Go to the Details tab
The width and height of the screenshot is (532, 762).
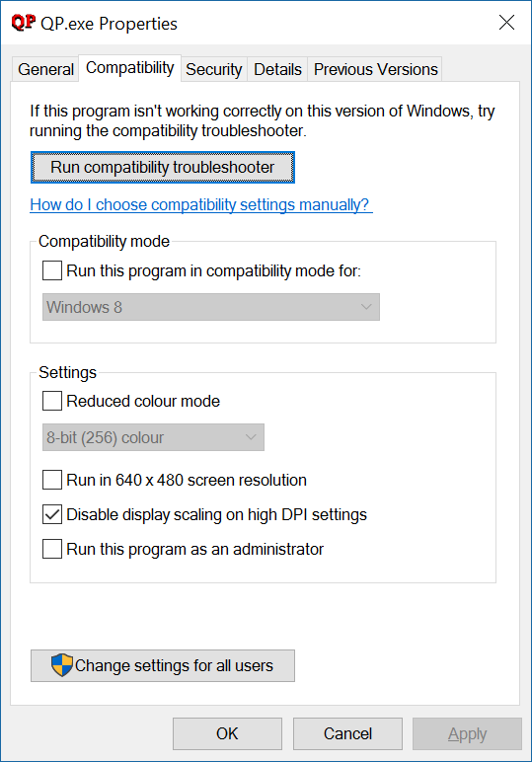pos(277,69)
